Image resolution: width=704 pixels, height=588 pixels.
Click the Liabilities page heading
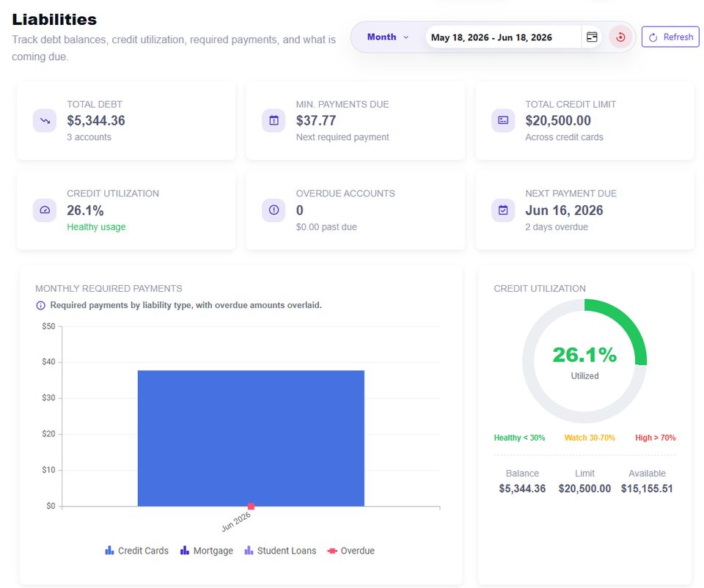pyautogui.click(x=54, y=19)
